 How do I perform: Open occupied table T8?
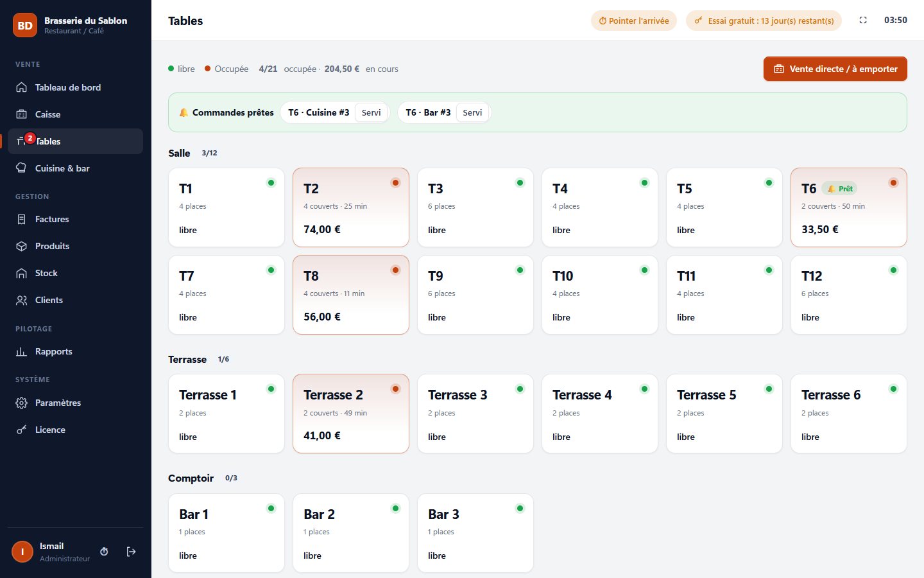click(351, 295)
